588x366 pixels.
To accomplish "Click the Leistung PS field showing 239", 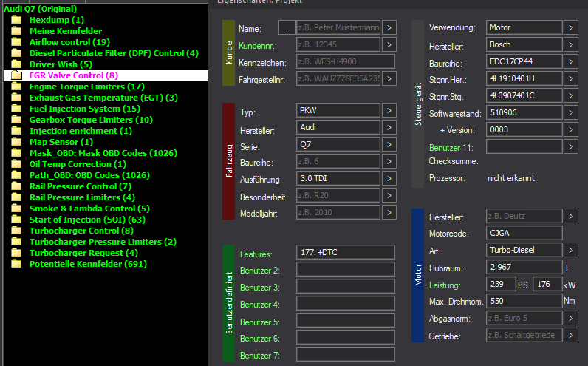I will [501, 284].
